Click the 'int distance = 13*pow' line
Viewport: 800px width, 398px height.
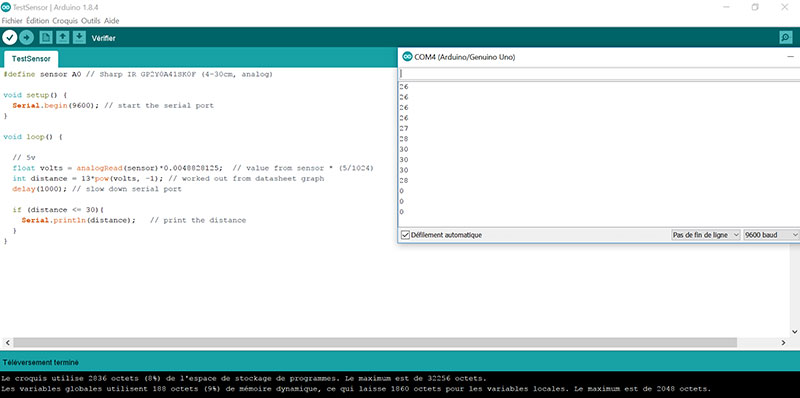coord(168,179)
